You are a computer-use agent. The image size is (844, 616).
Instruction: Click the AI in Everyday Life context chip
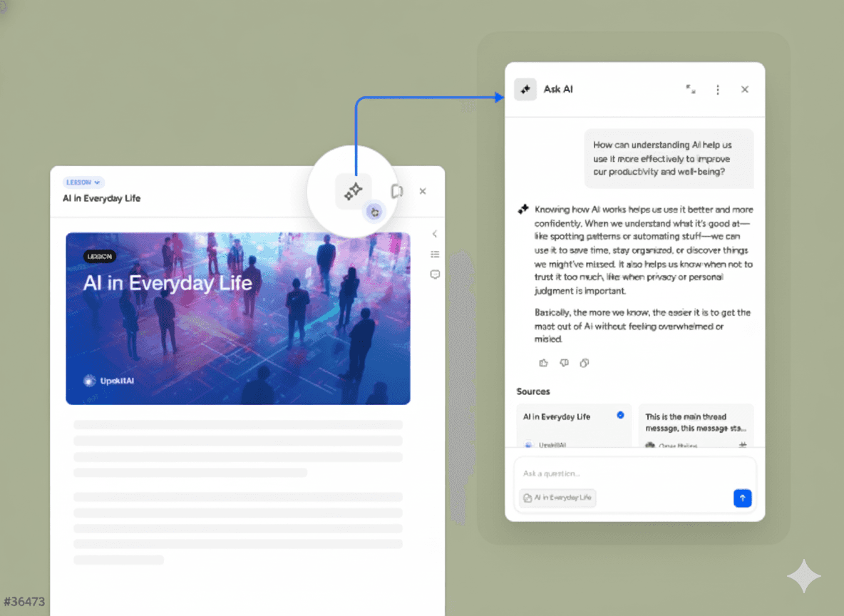tap(558, 498)
